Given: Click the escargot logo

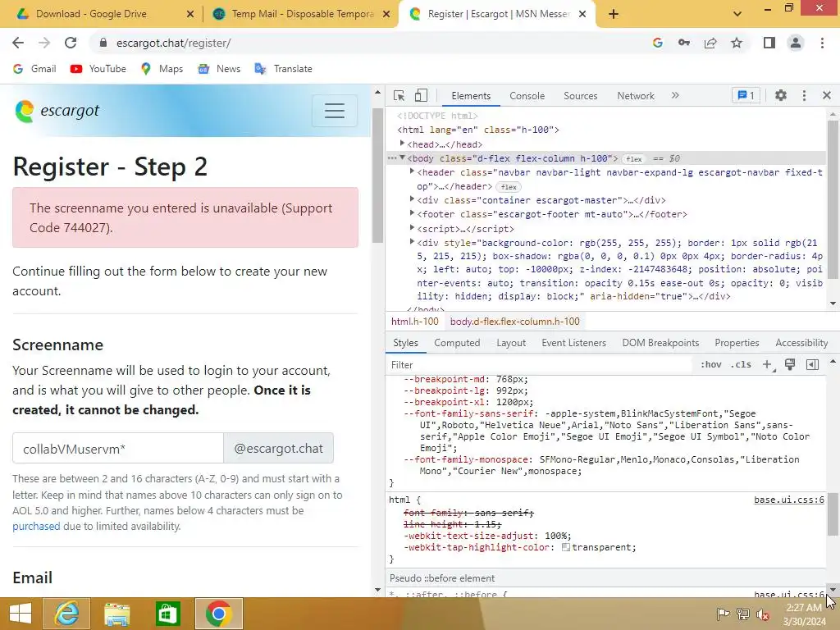Looking at the screenshot, I should [x=57, y=111].
